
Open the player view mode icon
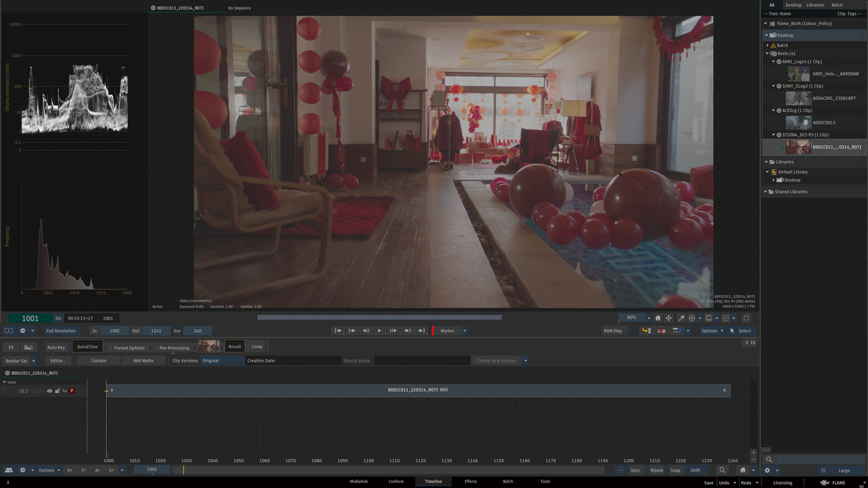click(8, 331)
